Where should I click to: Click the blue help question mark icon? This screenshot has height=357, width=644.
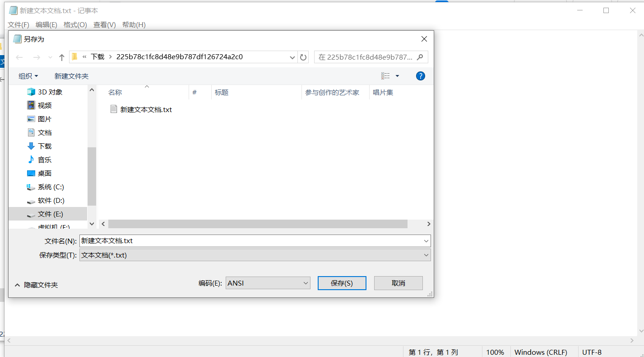[421, 75]
